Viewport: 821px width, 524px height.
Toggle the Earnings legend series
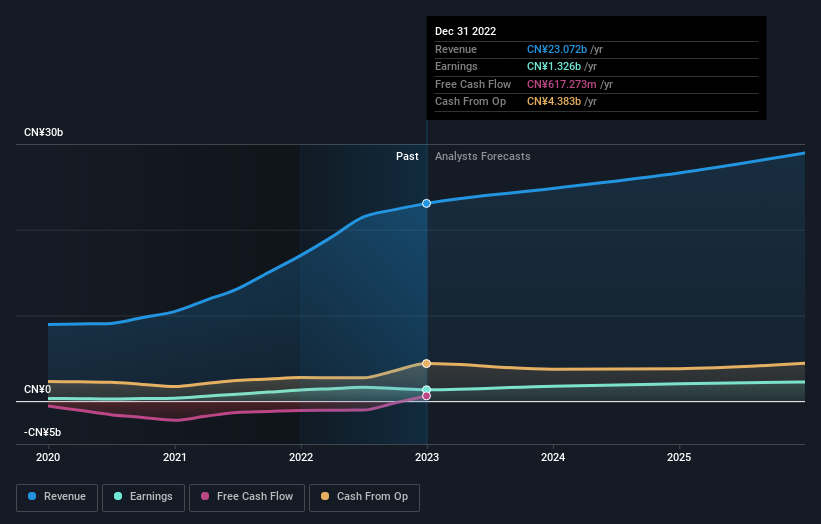[143, 497]
